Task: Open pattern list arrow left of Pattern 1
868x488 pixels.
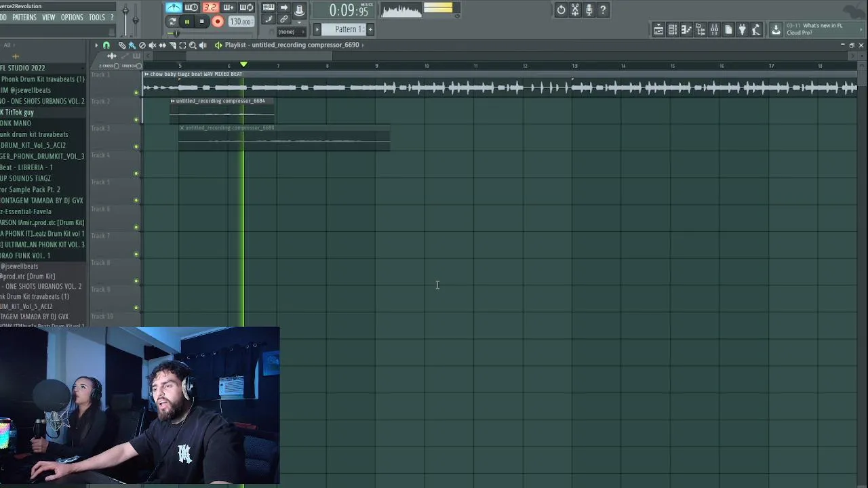Action: pyautogui.click(x=317, y=29)
